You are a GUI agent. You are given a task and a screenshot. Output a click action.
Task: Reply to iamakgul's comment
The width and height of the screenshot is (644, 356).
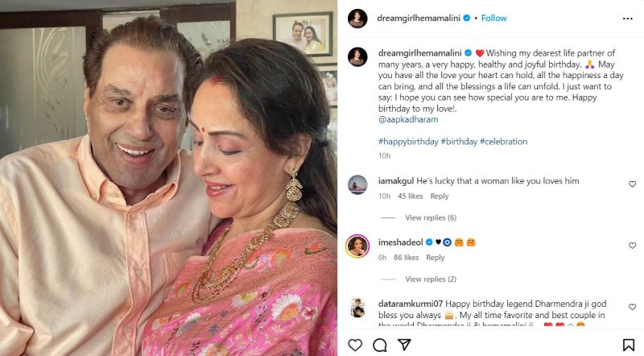440,196
